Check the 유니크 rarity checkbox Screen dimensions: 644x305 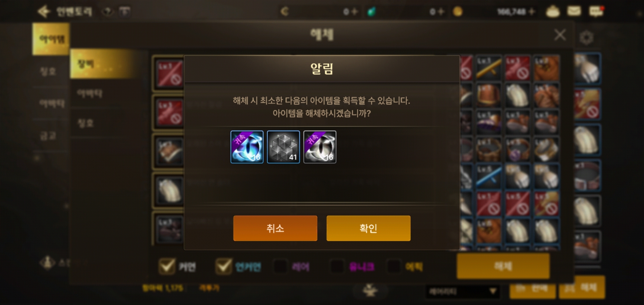(337, 267)
